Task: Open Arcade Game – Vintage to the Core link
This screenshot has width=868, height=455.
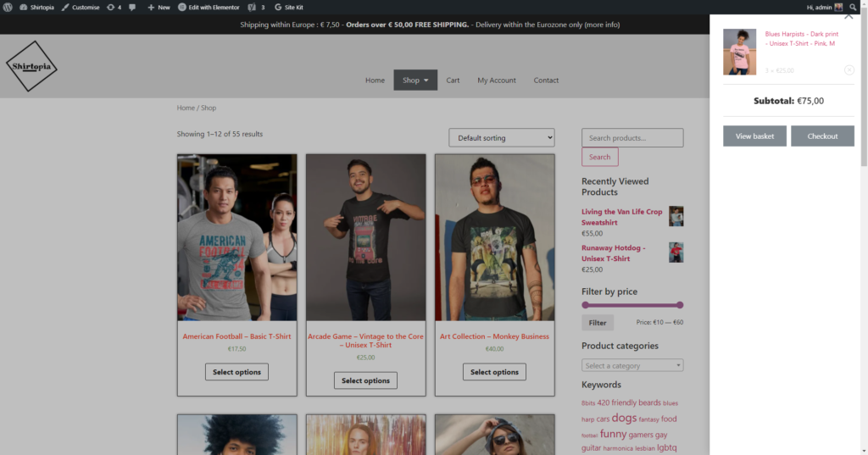Action: point(366,341)
